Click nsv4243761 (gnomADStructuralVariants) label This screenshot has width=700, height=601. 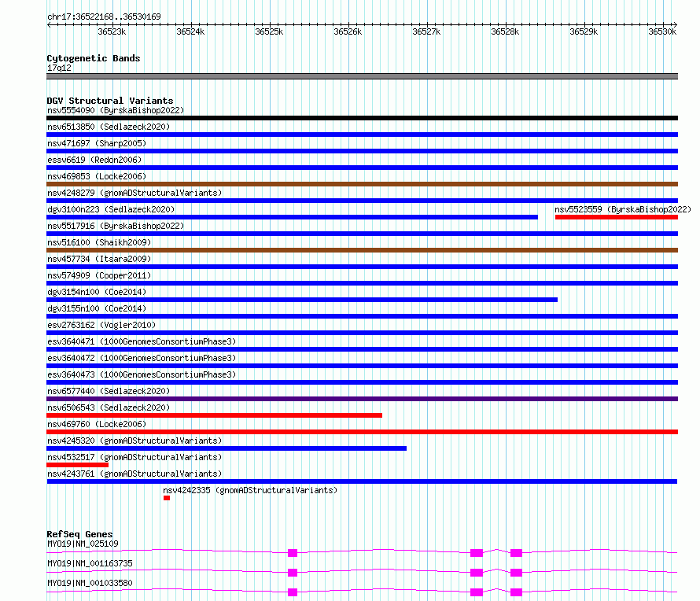point(134,474)
